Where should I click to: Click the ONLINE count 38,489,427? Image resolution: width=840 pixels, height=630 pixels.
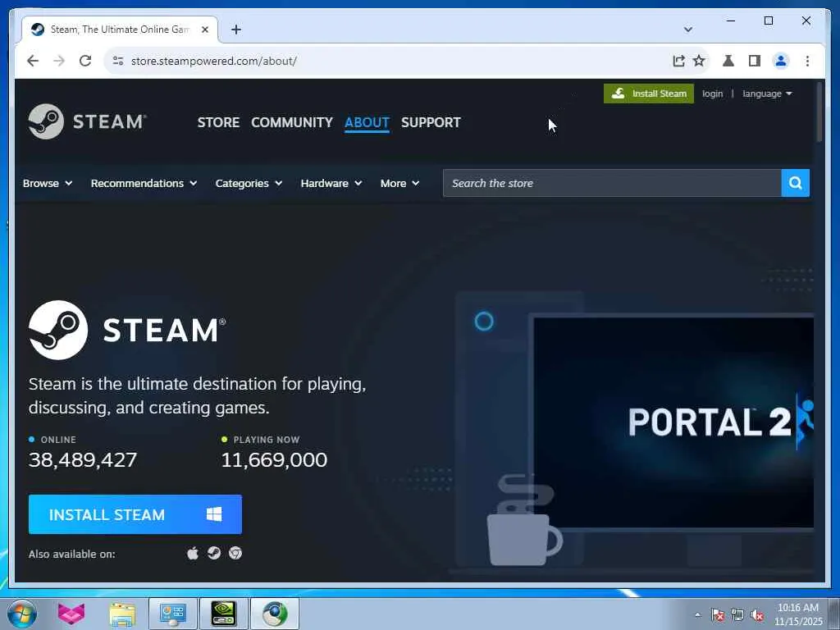click(83, 459)
